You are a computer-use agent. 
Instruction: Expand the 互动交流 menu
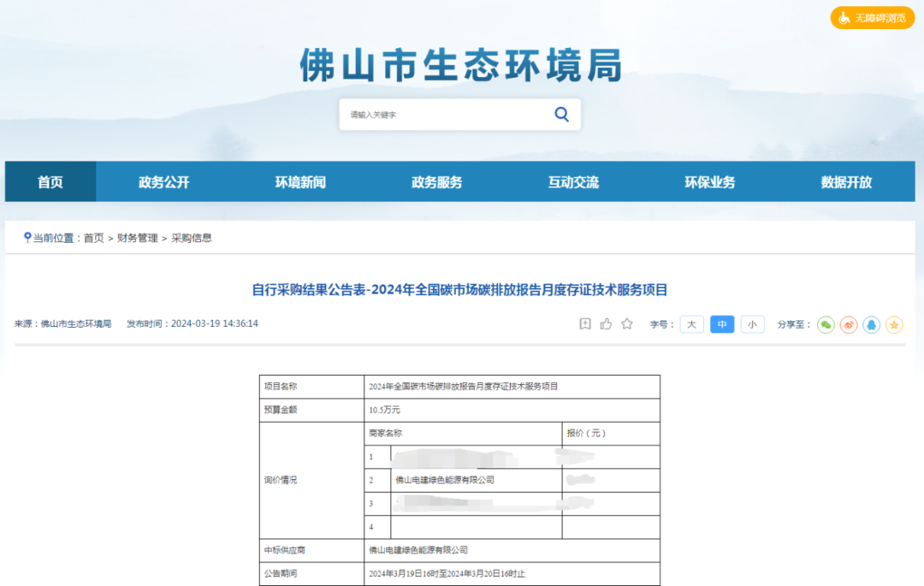pos(572,181)
